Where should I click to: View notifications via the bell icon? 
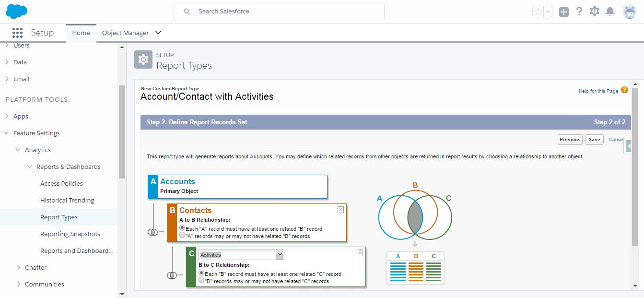610,11
